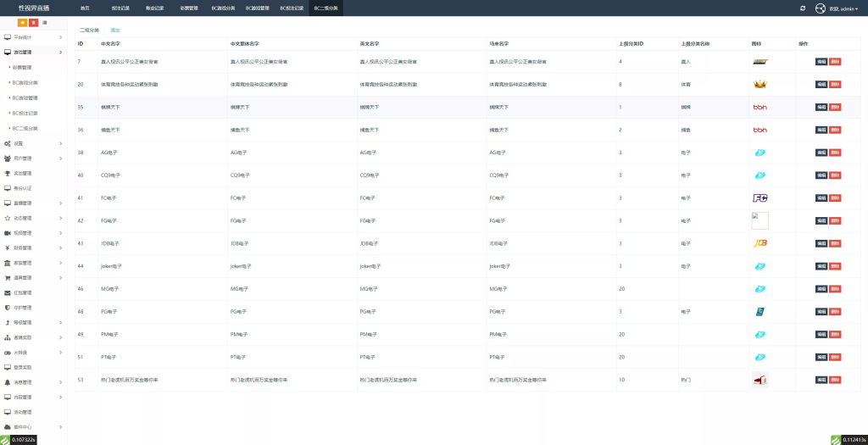Click the broken image thumbnail in row 42

click(x=759, y=220)
